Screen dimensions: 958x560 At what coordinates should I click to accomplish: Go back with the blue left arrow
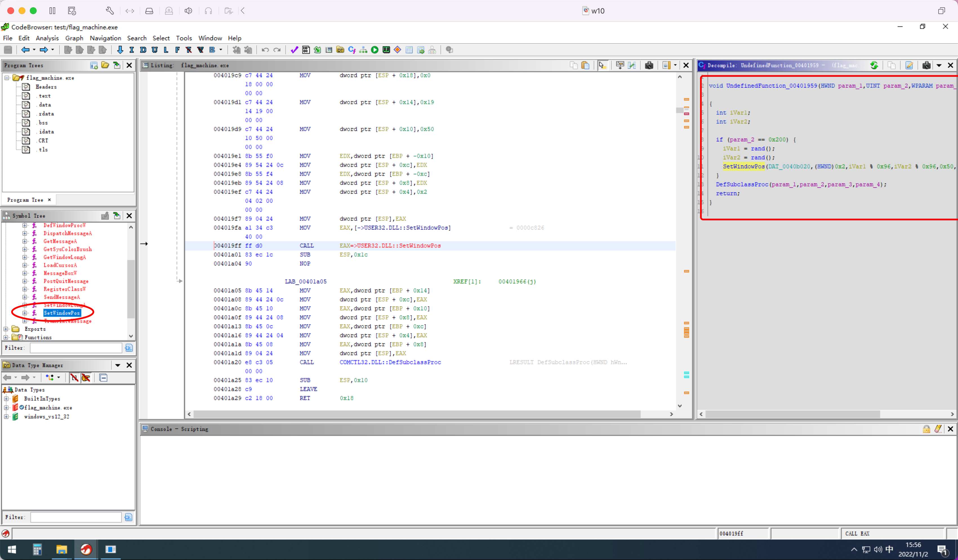pyautogui.click(x=25, y=50)
